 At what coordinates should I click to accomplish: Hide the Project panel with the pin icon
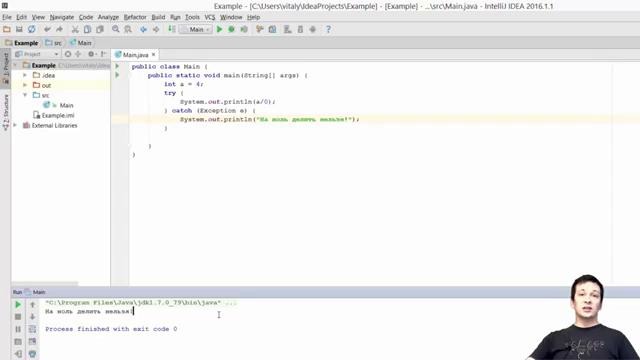[x=103, y=54]
